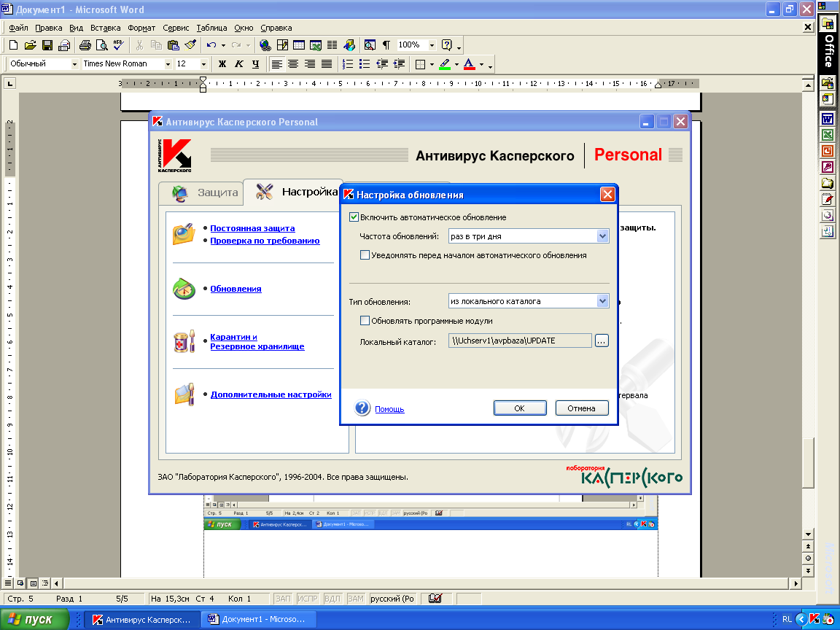Open the Файл menu
The image size is (840, 630).
point(18,28)
